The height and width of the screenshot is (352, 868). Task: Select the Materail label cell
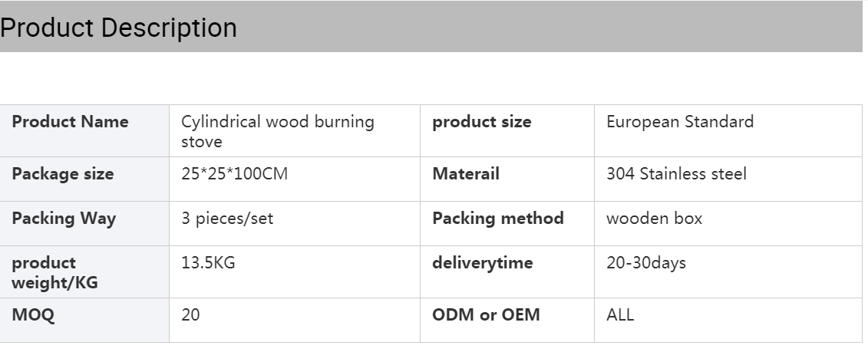[x=507, y=179]
